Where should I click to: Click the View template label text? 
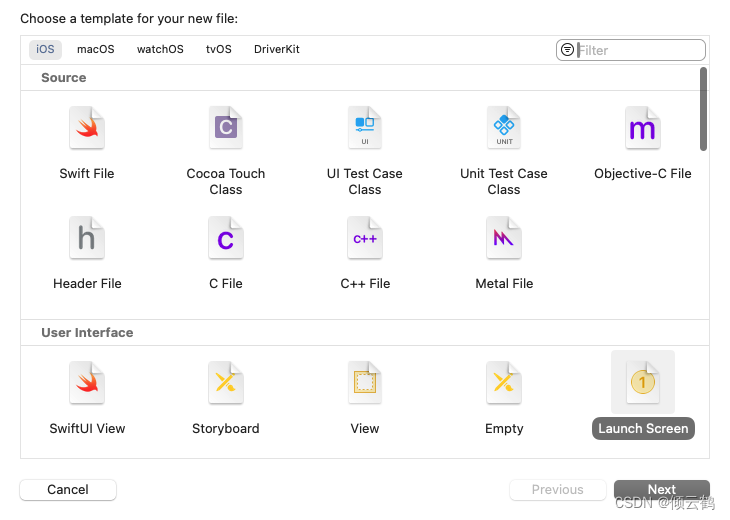(x=365, y=428)
